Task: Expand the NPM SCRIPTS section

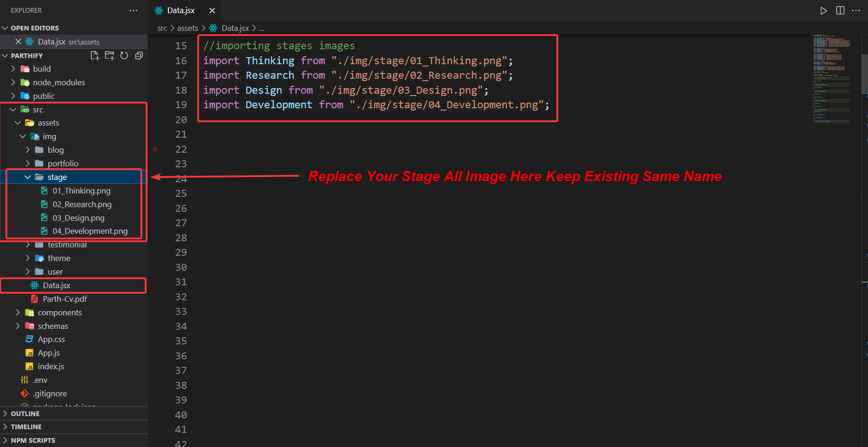Action: coord(33,440)
